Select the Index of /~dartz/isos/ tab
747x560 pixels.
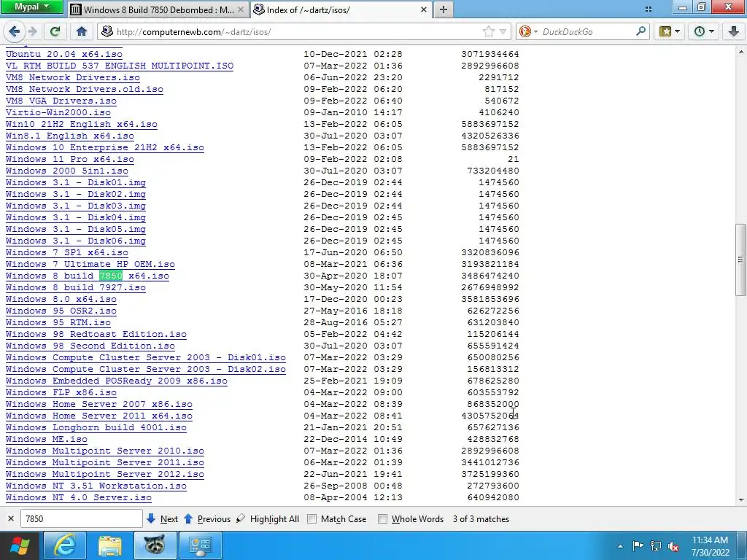point(337,9)
